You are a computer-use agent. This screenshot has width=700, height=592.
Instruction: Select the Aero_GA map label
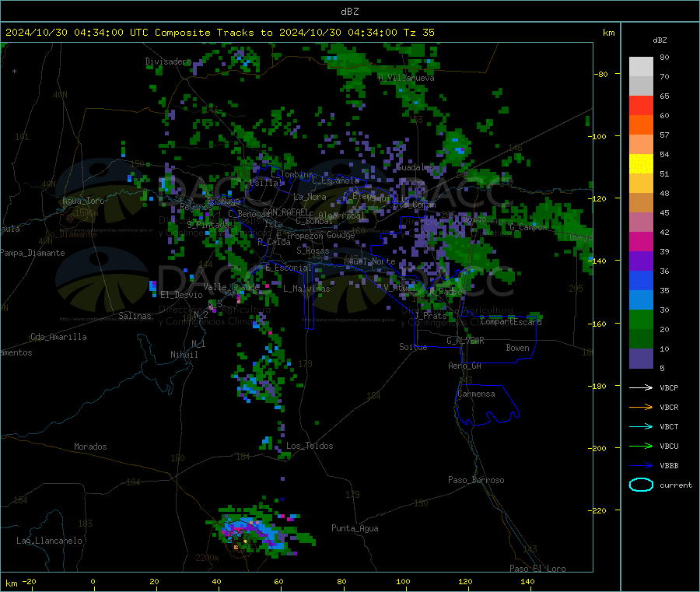click(x=465, y=366)
